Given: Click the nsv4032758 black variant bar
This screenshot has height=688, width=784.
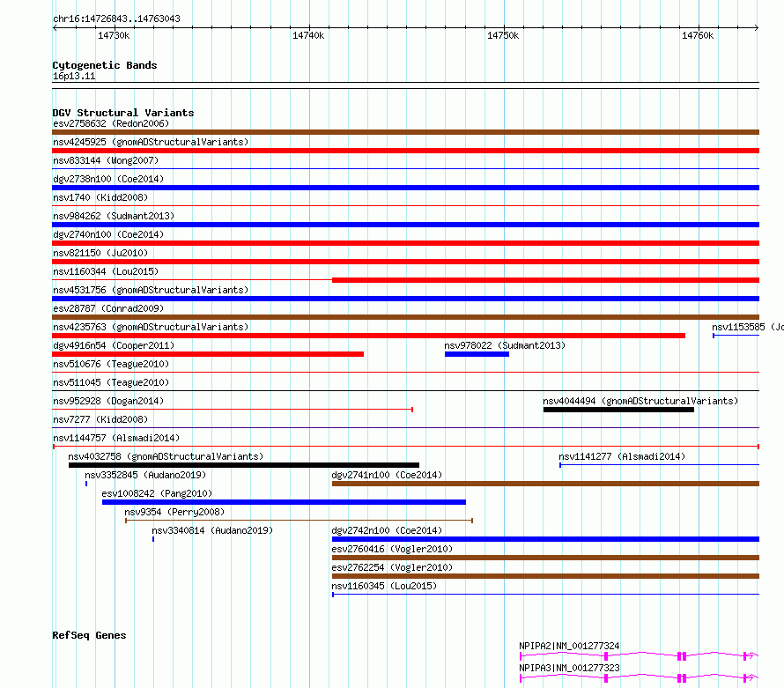Looking at the screenshot, I should point(244,465).
